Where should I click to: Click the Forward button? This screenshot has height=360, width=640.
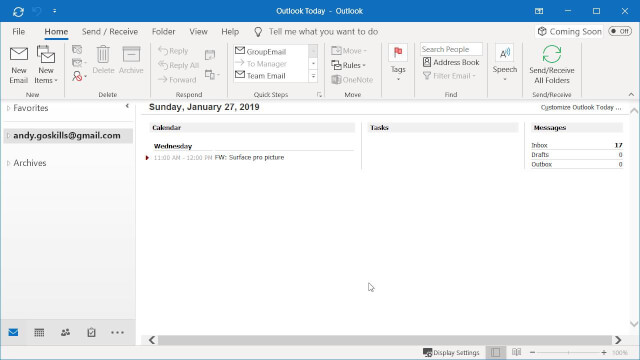coord(177,80)
